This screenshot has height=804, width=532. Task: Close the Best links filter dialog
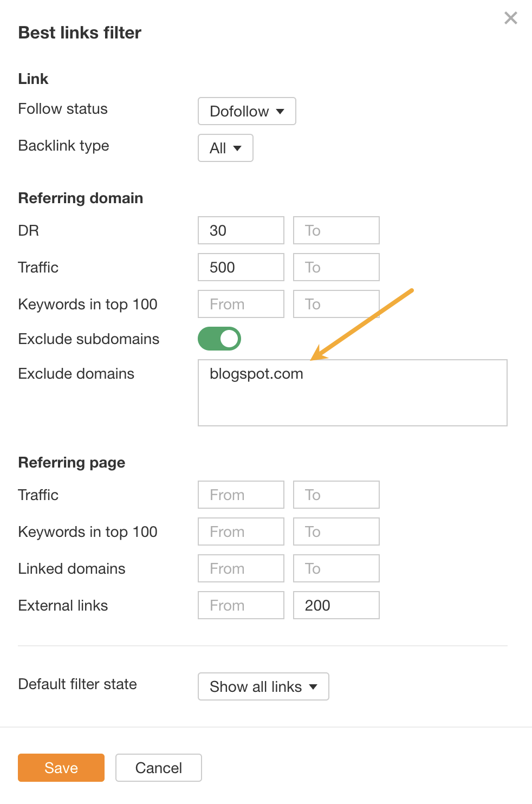point(510,18)
